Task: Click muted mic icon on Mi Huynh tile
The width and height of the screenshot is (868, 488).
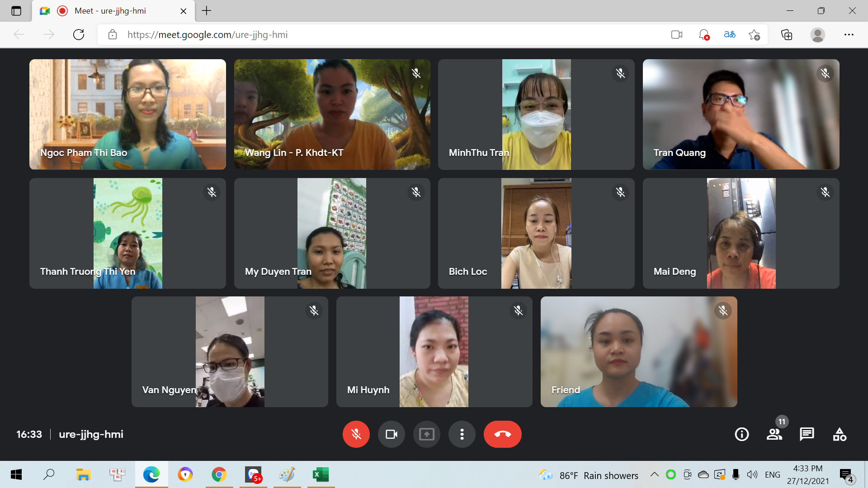Action: [x=518, y=310]
